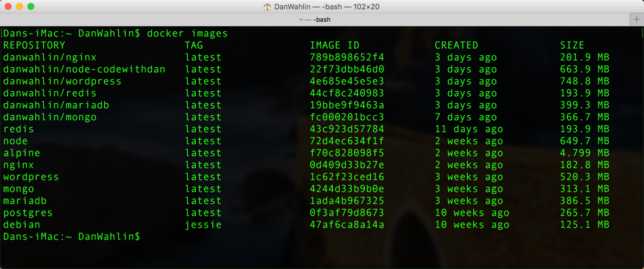Click image ID 4244d33b9b0e
This screenshot has height=269, width=644.
[x=347, y=189]
